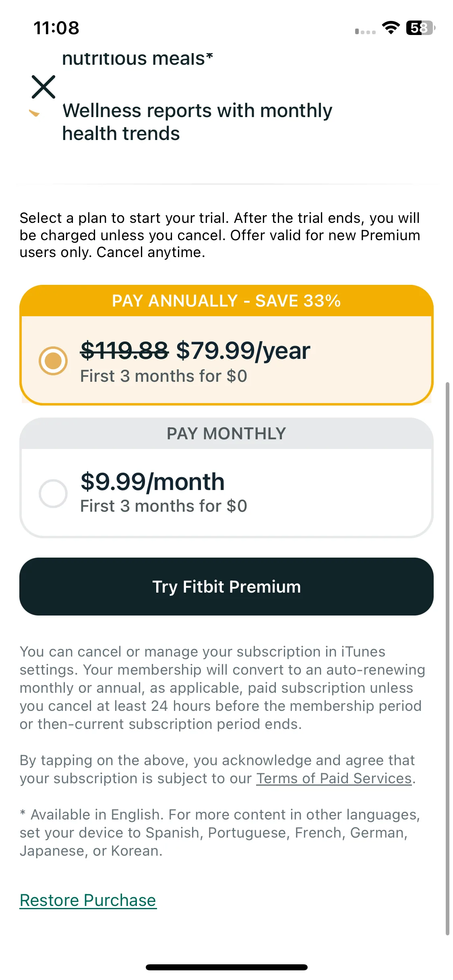
Task: Tap the Restore Purchase link
Action: click(x=88, y=900)
